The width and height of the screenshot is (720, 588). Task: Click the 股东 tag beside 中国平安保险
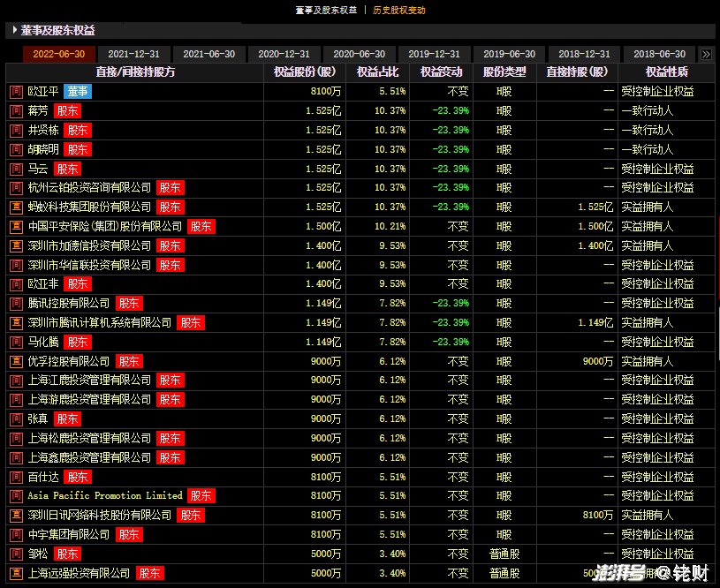(x=201, y=227)
